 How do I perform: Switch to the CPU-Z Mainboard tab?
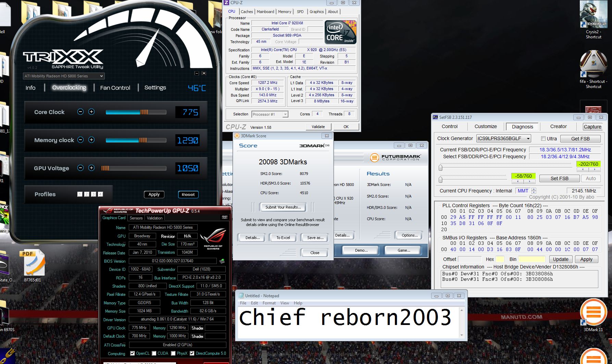tap(265, 12)
